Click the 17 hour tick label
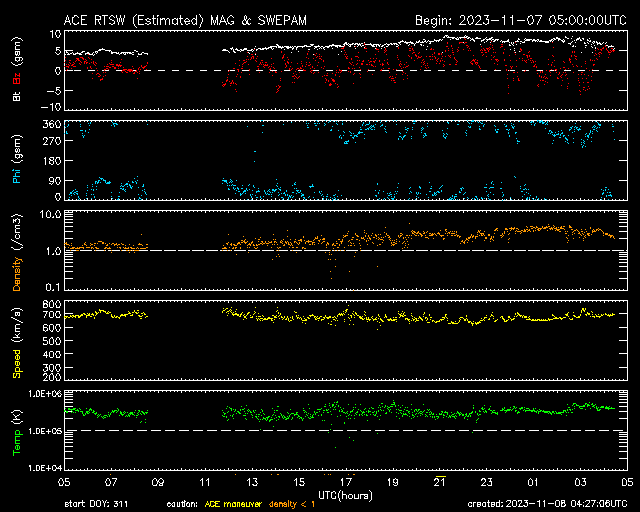640x512 pixels. [x=345, y=481]
